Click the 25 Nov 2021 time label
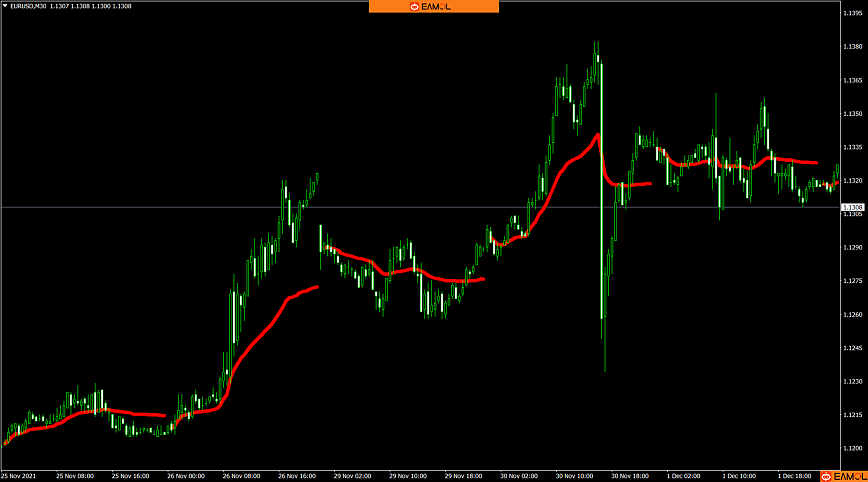868x482 pixels. tap(19, 476)
